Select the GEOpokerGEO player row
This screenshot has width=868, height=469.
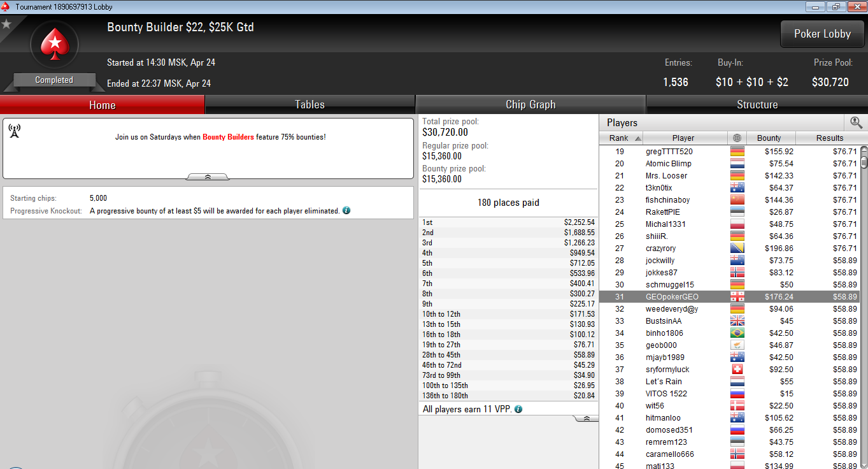pos(729,297)
